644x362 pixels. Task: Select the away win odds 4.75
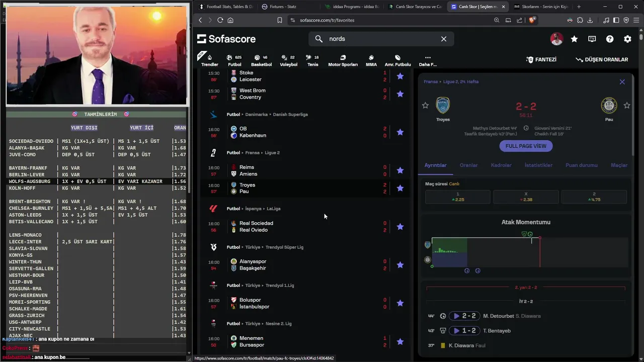594,197
